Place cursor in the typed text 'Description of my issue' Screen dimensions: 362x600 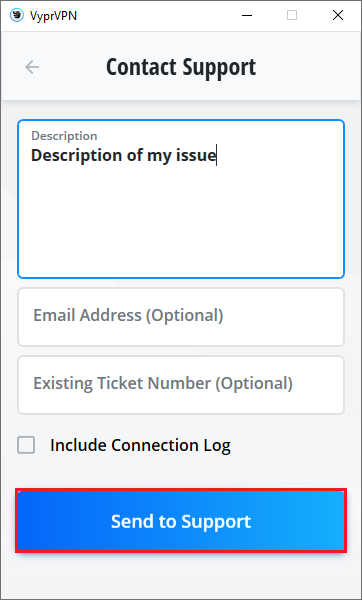click(124, 155)
